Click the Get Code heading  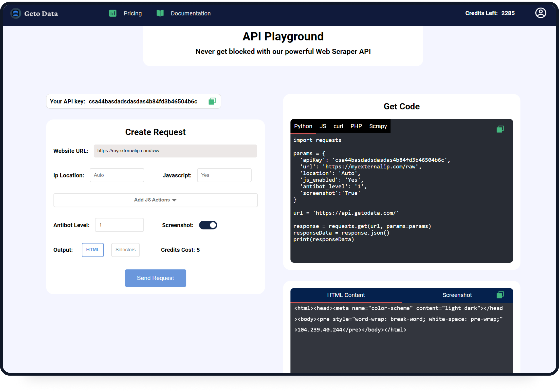(402, 106)
